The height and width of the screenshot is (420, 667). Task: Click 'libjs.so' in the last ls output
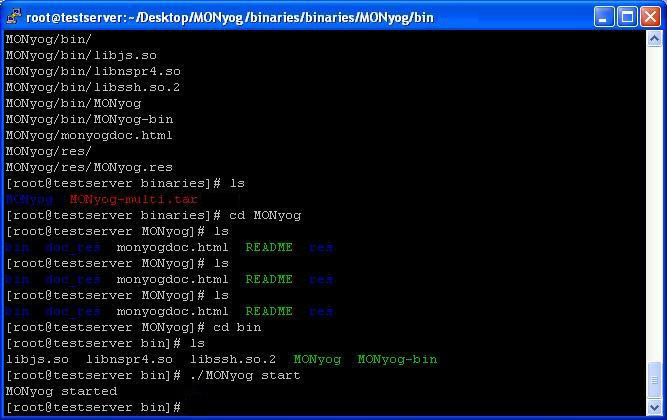point(37,359)
